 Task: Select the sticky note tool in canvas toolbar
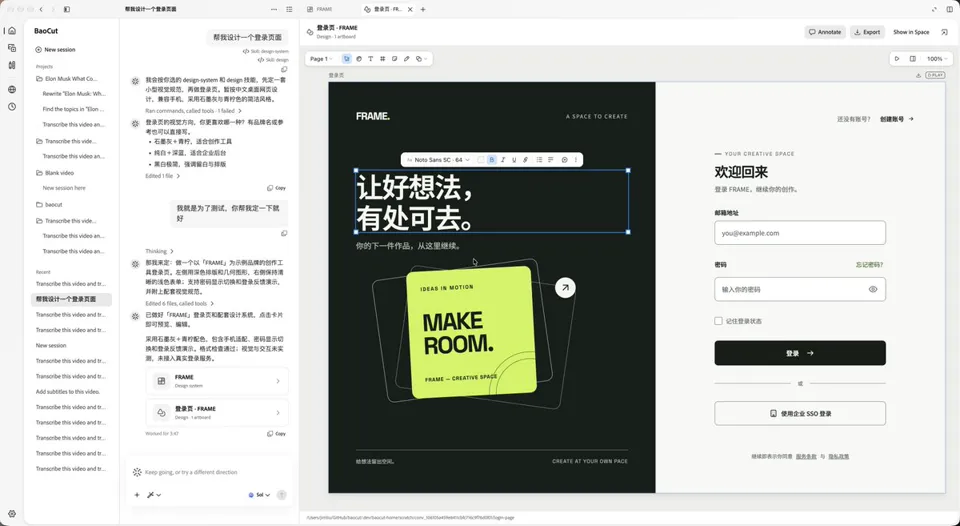[x=394, y=59]
